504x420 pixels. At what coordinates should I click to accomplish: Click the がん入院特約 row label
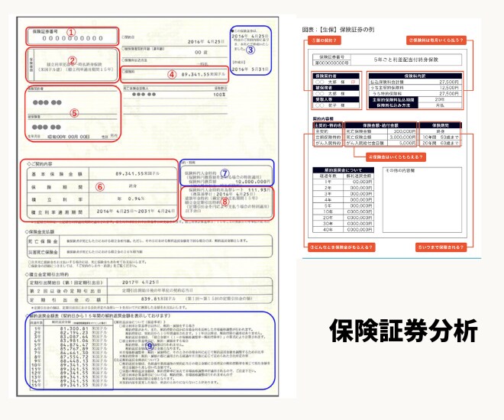point(328,143)
